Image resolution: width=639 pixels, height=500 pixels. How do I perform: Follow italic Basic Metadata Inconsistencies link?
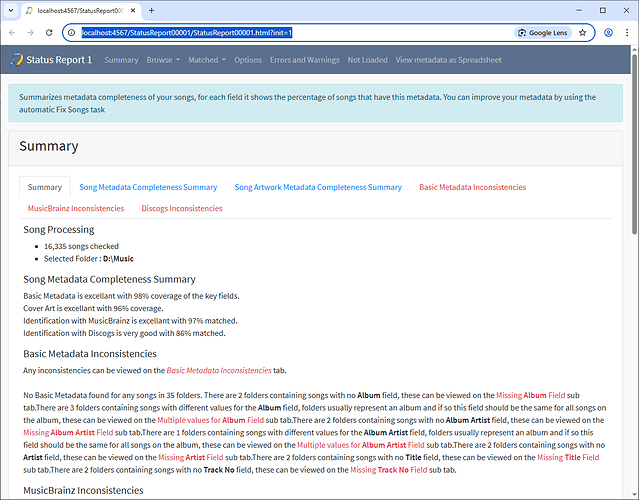pos(219,370)
